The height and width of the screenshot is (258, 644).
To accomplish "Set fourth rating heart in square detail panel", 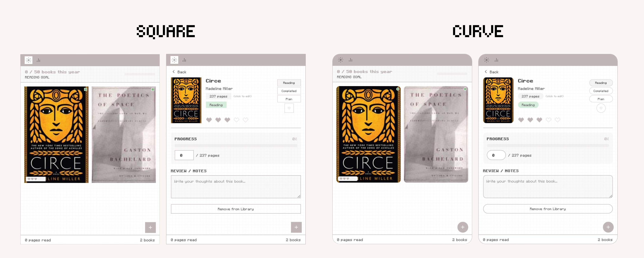I will click(237, 120).
